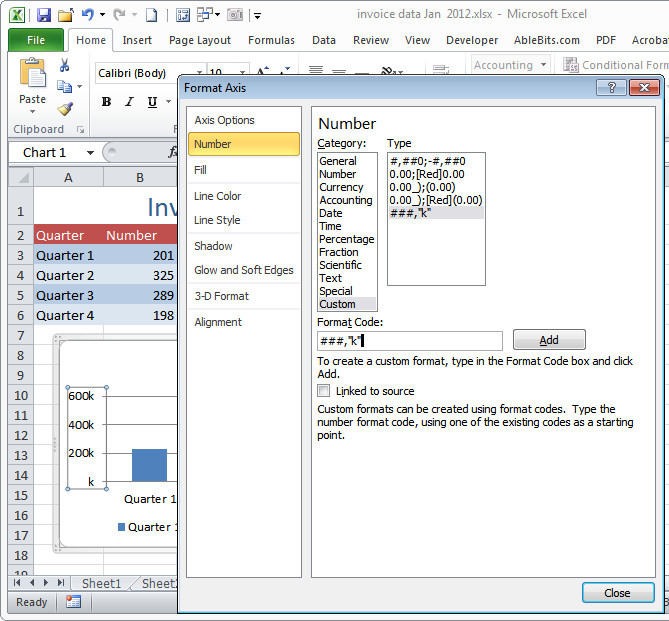Viewport: 669px width, 621px height.
Task: Click the Redo arrow icon
Action: (119, 15)
